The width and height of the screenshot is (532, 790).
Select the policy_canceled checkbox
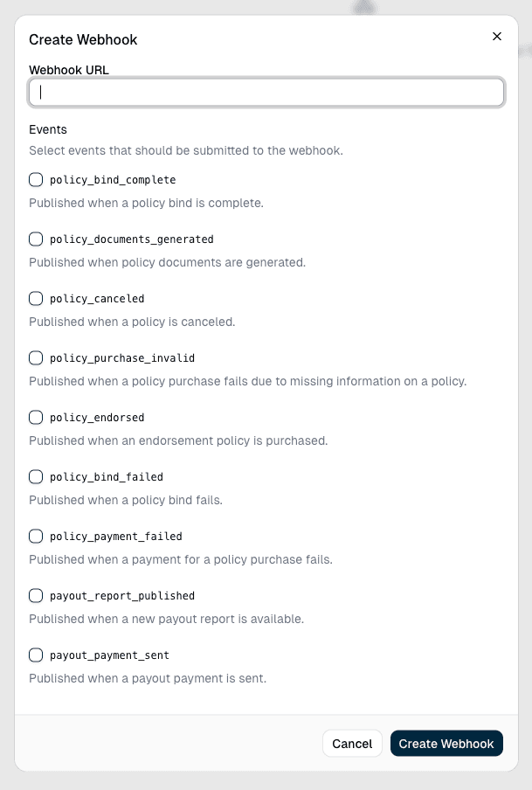point(36,299)
